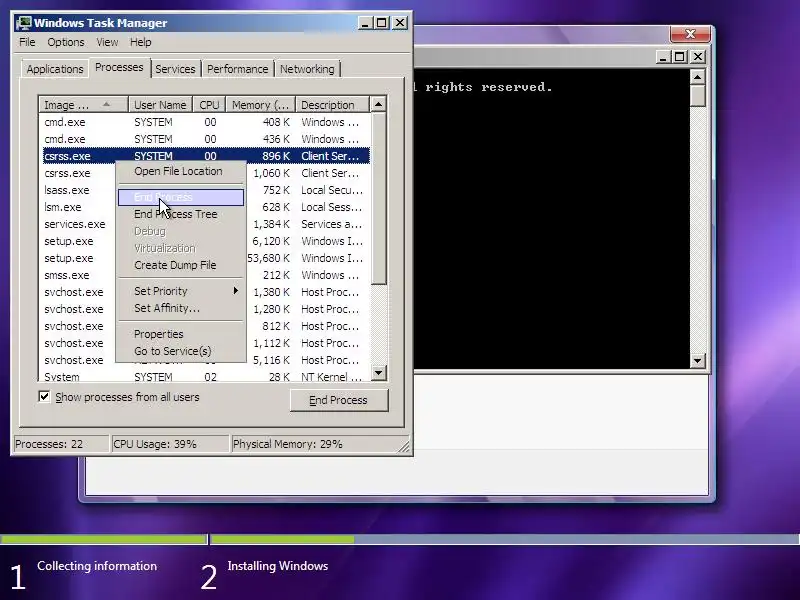Close the command prompt window

698,57
